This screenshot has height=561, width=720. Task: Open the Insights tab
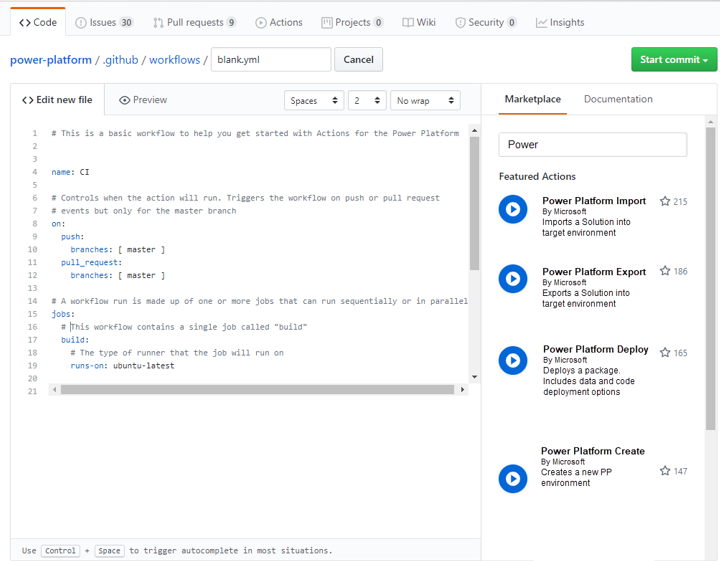coord(560,22)
